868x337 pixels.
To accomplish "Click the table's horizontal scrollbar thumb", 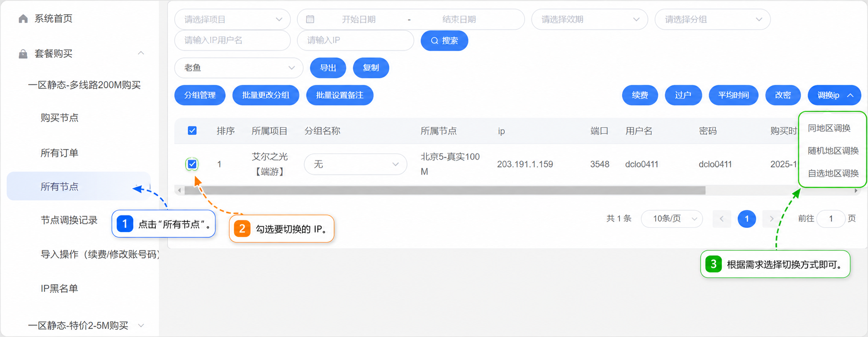I will pos(445,190).
